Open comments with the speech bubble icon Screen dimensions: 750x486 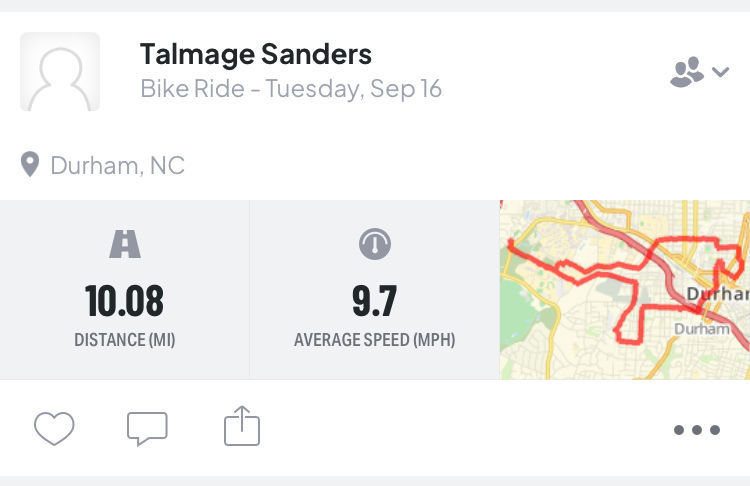click(147, 429)
